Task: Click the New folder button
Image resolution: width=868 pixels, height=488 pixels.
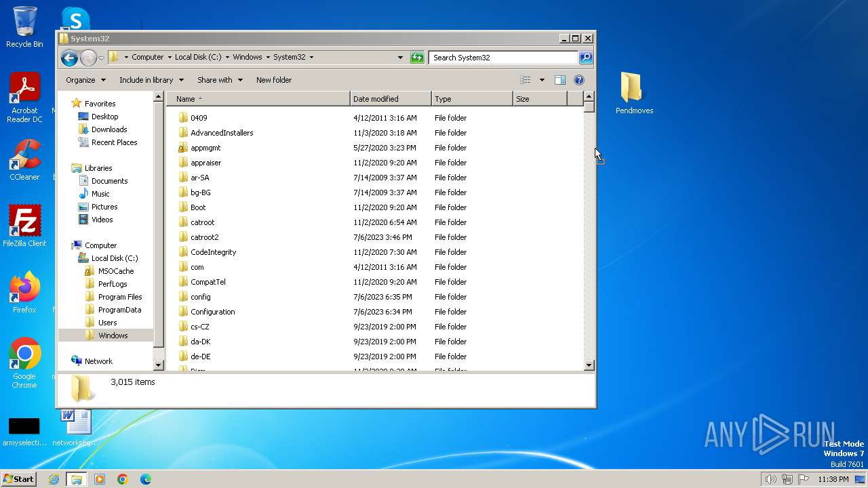Action: (x=274, y=80)
